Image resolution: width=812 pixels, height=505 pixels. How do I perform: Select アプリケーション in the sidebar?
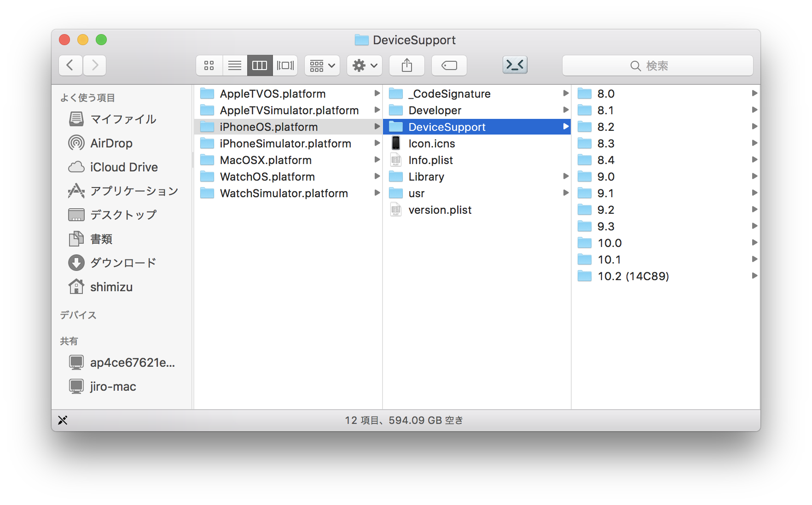coord(133,191)
